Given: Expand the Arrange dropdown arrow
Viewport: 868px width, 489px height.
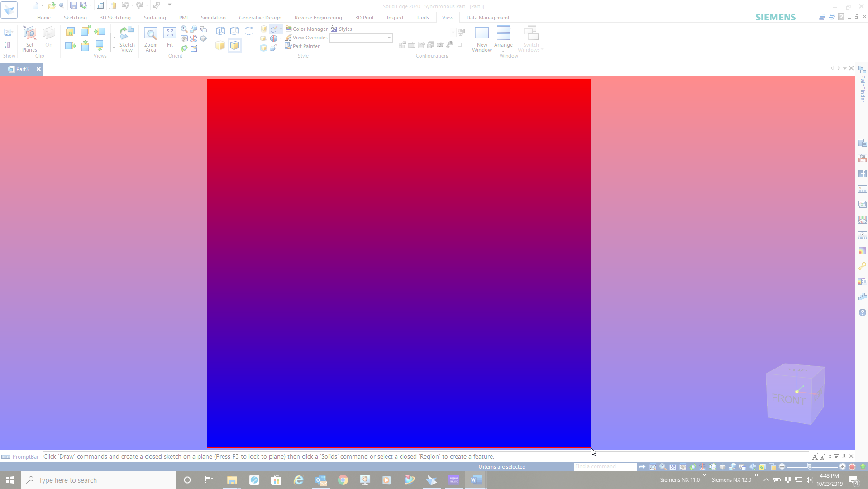Looking at the screenshot, I should (x=503, y=50).
